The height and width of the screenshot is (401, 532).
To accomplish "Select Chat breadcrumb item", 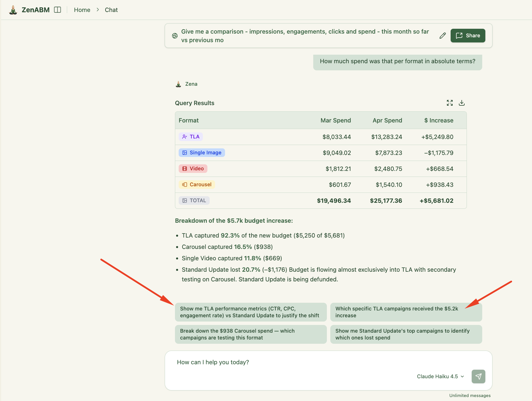I will pyautogui.click(x=111, y=10).
